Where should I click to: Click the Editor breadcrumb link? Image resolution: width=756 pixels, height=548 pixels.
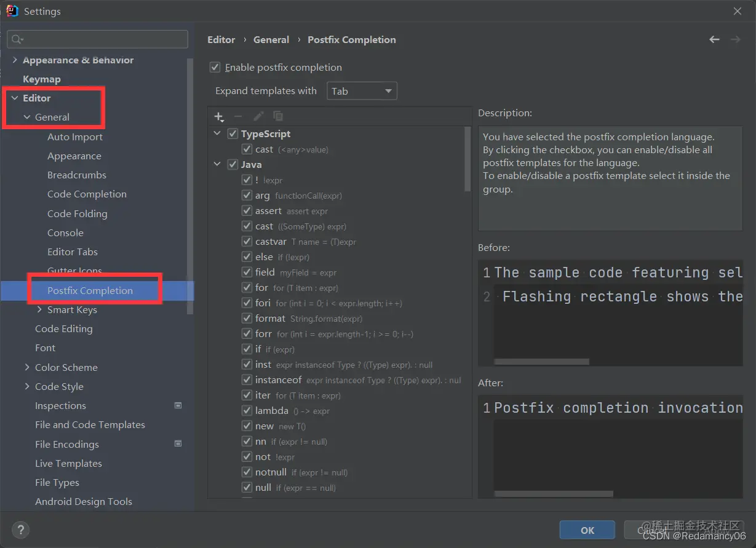[x=221, y=39]
